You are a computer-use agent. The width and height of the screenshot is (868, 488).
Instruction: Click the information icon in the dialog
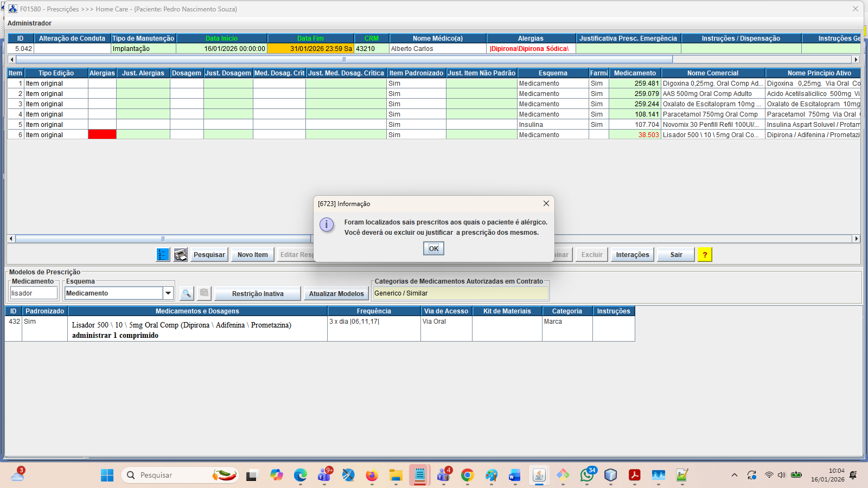click(x=327, y=224)
